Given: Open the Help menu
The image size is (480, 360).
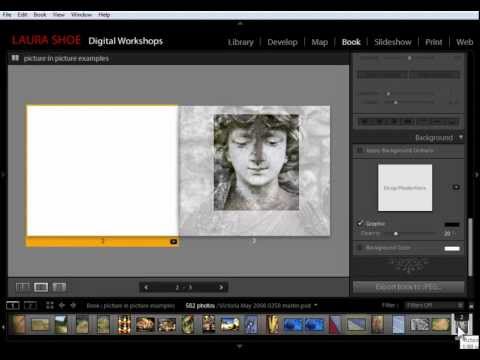Looking at the screenshot, I should tap(104, 15).
